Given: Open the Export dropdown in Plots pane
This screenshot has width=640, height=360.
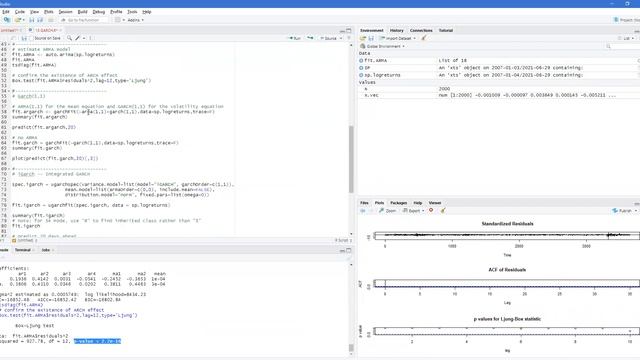Looking at the screenshot, I should coord(423,211).
